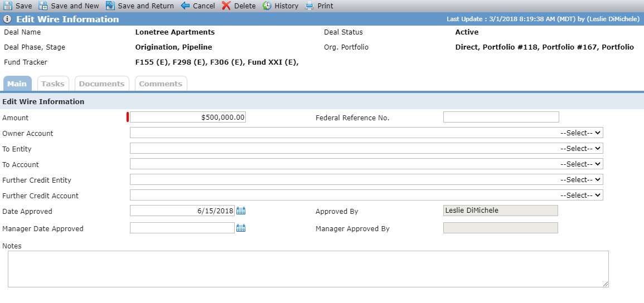The width and height of the screenshot is (644, 303).
Task: Click the Save and Return icon
Action: click(x=110, y=6)
